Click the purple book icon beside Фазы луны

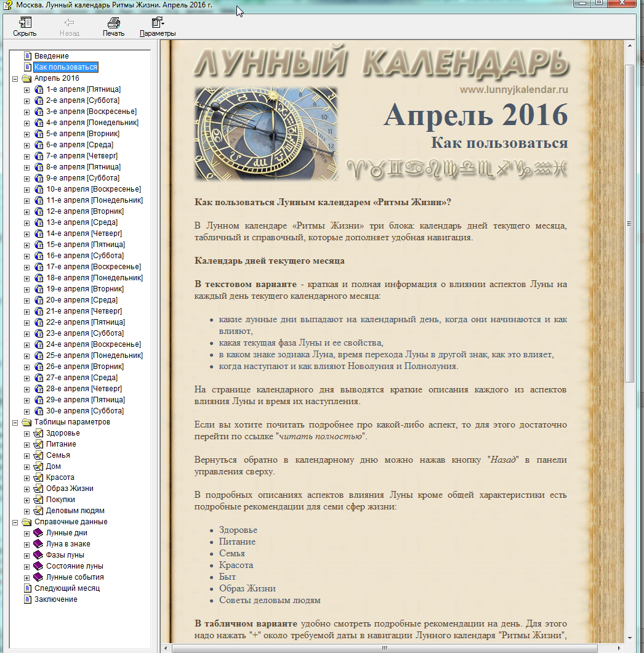click(x=39, y=555)
